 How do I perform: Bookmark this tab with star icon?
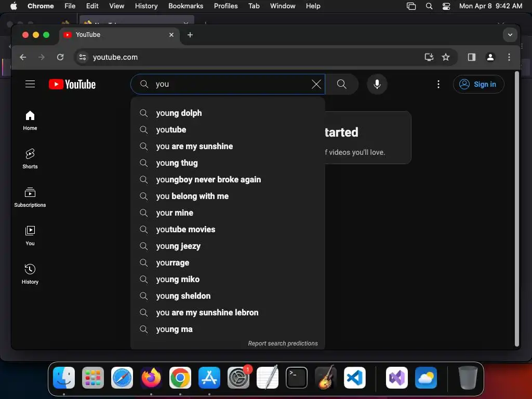(446, 57)
